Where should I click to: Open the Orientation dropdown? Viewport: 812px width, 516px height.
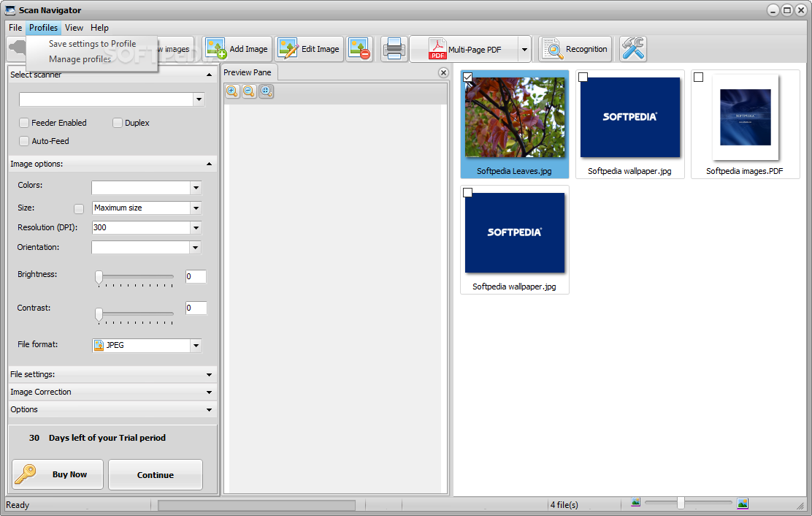(195, 248)
